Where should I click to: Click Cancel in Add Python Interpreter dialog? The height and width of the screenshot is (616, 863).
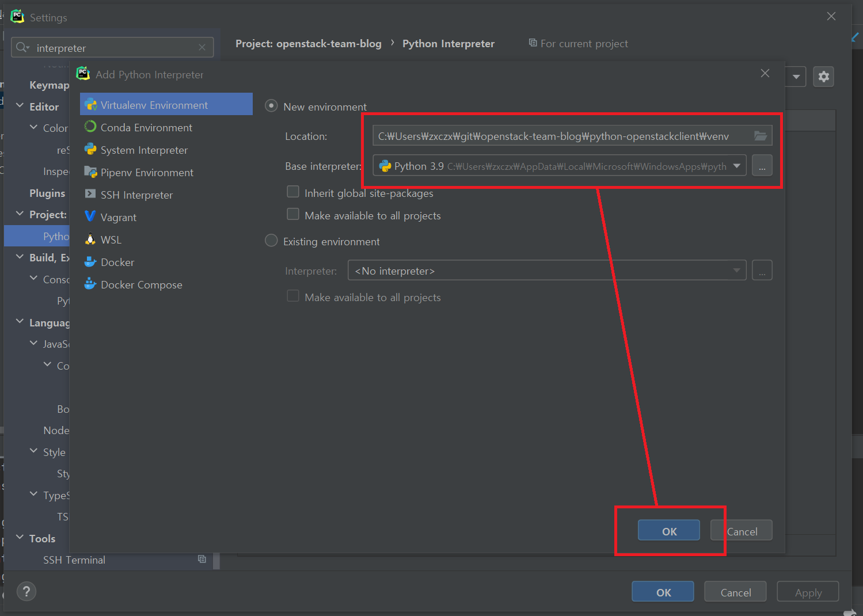click(x=742, y=531)
